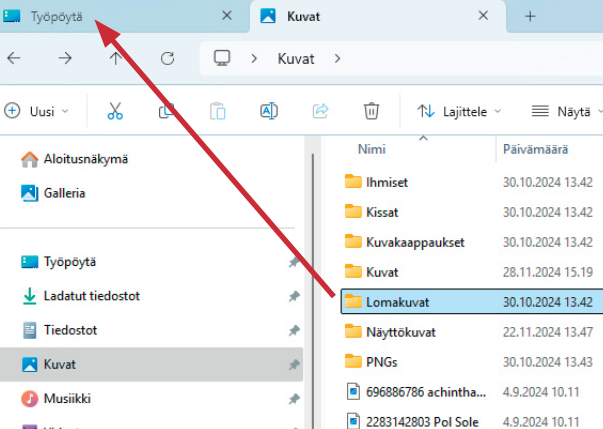The height and width of the screenshot is (429, 603).
Task: Click the Copy icon in toolbar
Action: pos(166,111)
